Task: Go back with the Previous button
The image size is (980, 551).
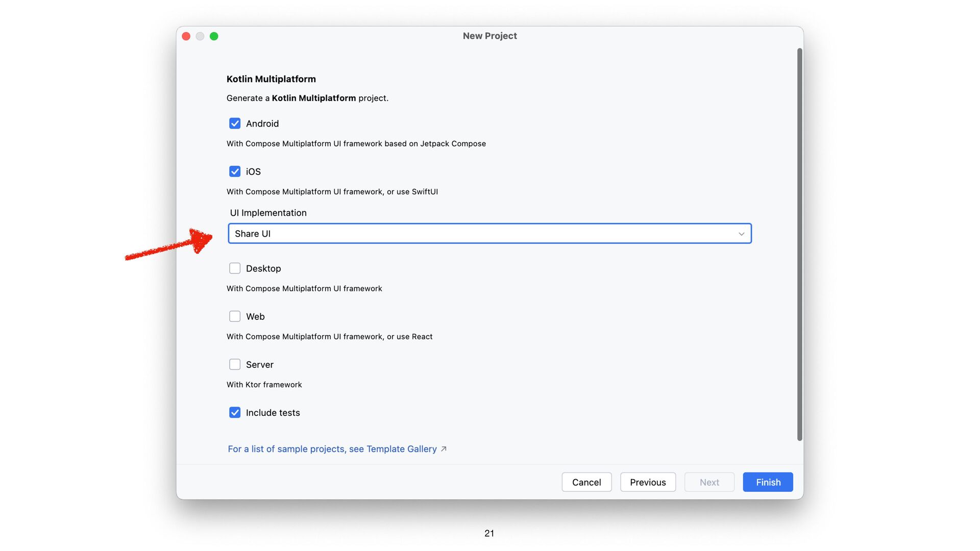Action: [648, 482]
